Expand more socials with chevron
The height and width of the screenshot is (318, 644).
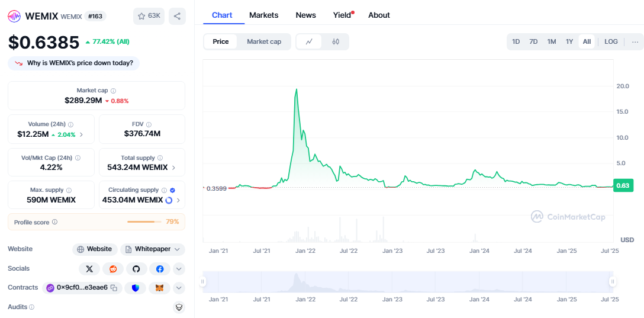179,269
